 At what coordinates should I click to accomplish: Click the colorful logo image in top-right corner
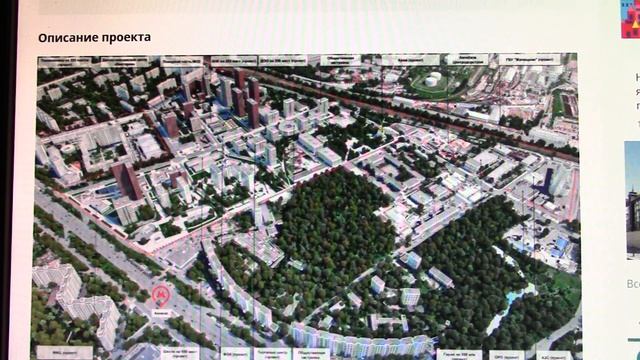(630, 19)
